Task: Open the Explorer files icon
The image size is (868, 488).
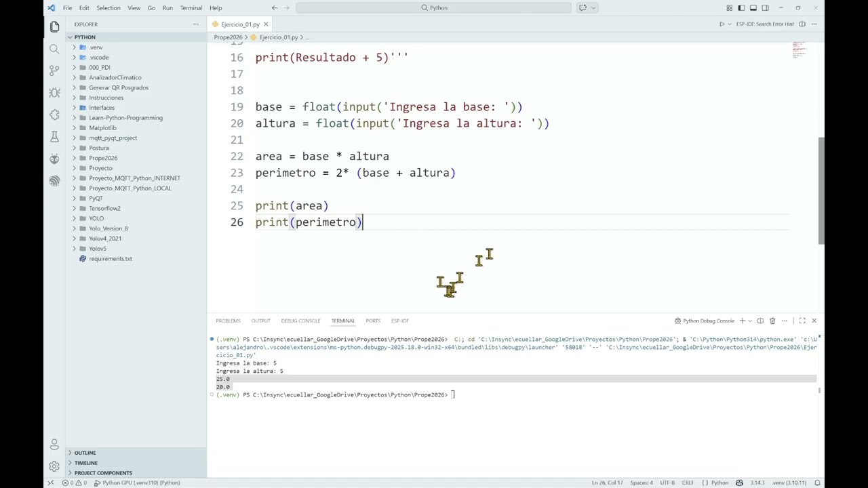Action: click(x=54, y=27)
